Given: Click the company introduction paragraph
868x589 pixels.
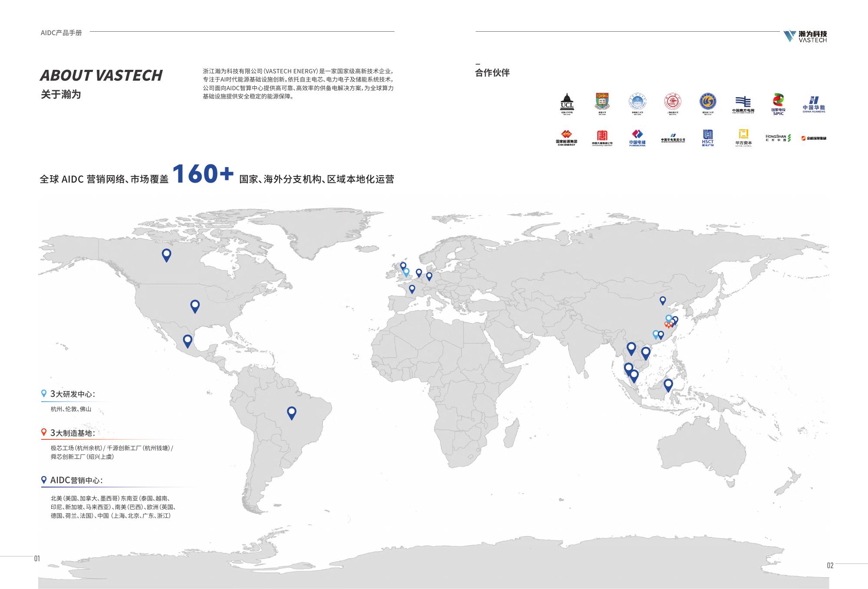Looking at the screenshot, I should pyautogui.click(x=298, y=84).
